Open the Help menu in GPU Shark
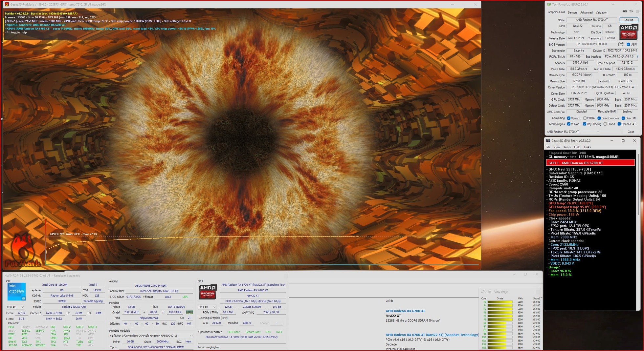This screenshot has height=351, width=644. pos(577,147)
